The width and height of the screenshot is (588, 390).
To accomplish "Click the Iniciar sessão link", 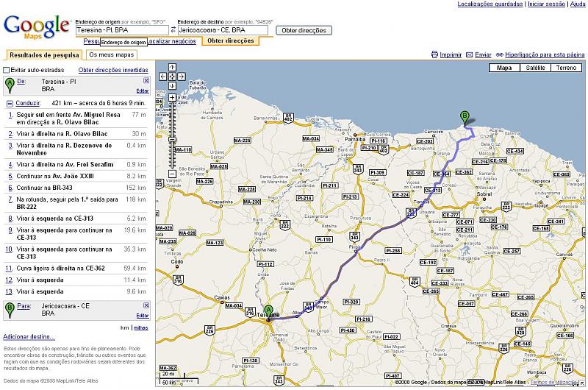I will tap(546, 4).
